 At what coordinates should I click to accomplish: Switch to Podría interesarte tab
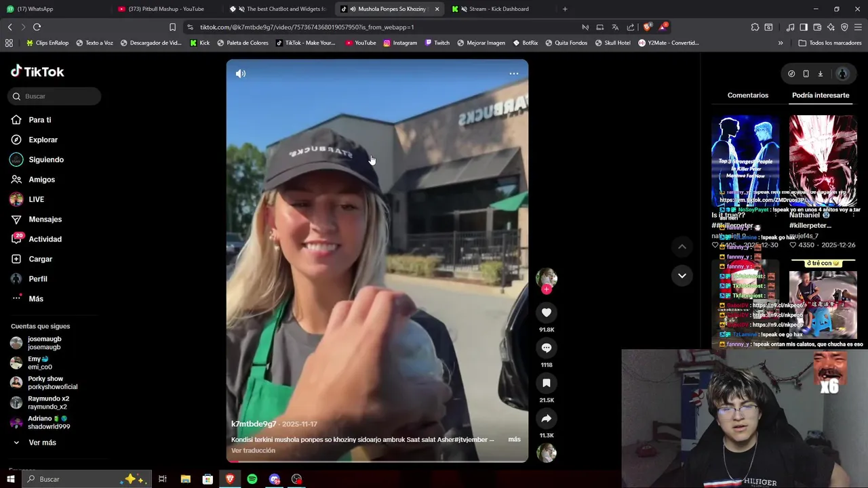tap(821, 96)
